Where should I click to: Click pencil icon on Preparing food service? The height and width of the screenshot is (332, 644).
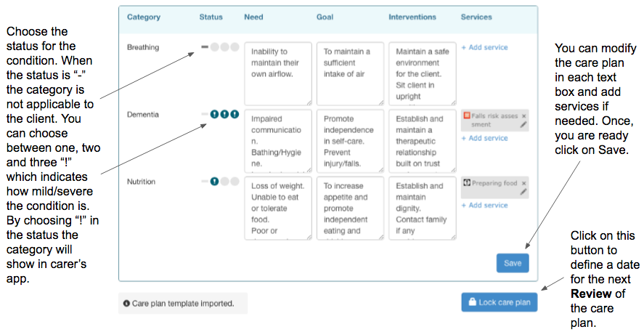(x=523, y=193)
